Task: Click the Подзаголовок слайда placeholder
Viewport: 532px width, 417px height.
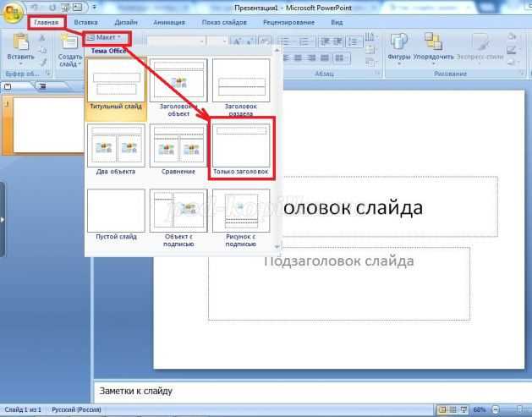Action: [339, 284]
